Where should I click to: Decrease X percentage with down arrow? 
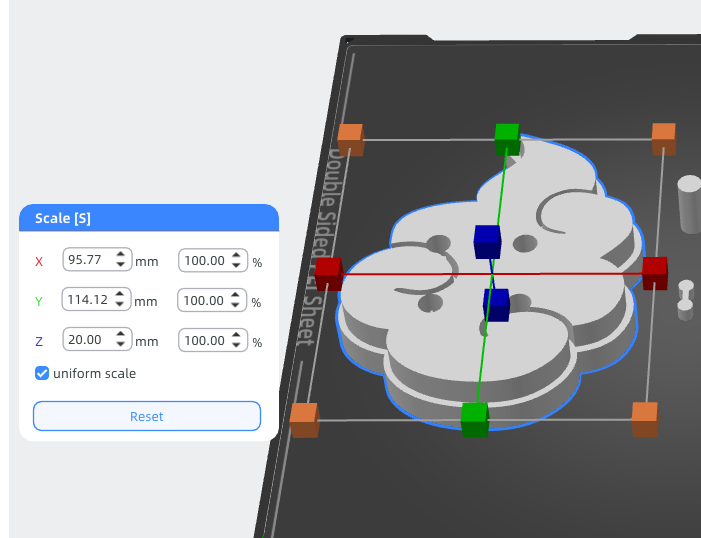click(236, 265)
